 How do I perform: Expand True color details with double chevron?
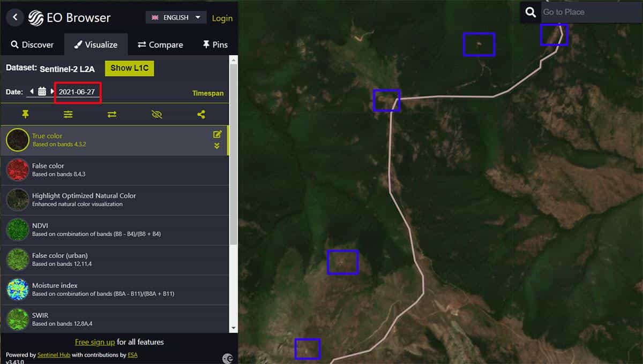click(217, 146)
